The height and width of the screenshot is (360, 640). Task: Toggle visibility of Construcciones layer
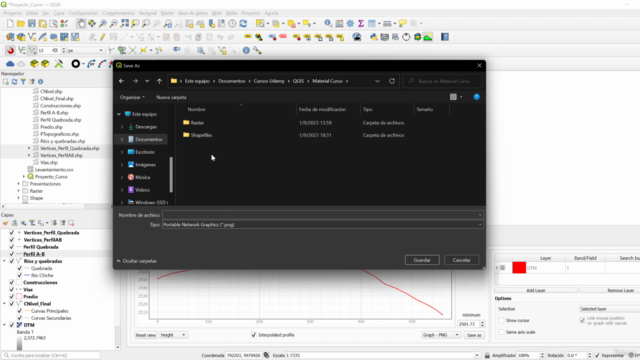(11, 282)
